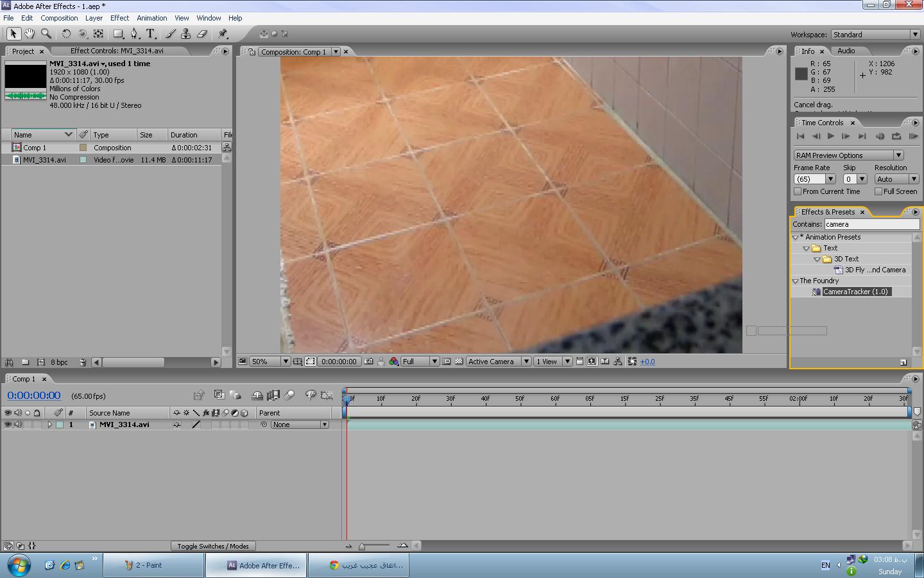Select the Pan Behind tool

(99, 34)
